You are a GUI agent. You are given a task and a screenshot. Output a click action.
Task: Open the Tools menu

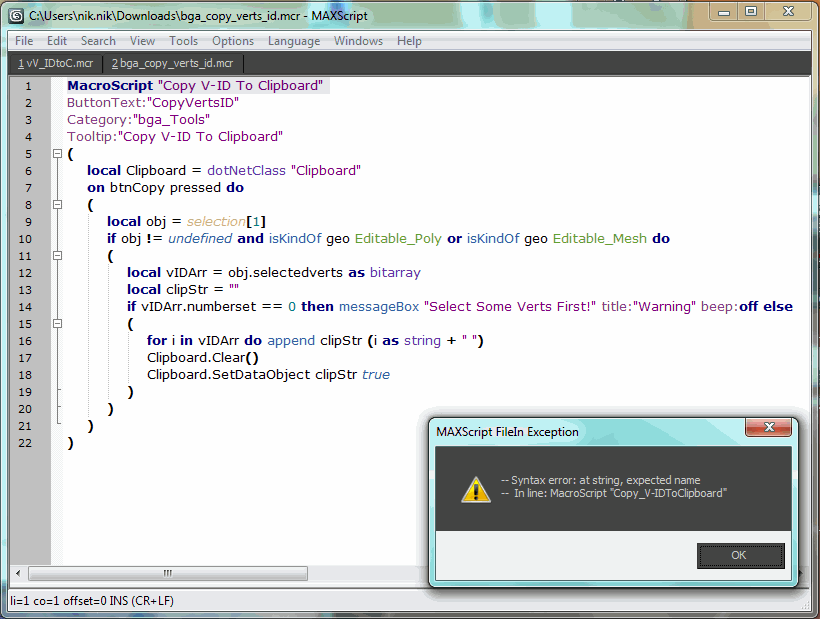coord(183,41)
